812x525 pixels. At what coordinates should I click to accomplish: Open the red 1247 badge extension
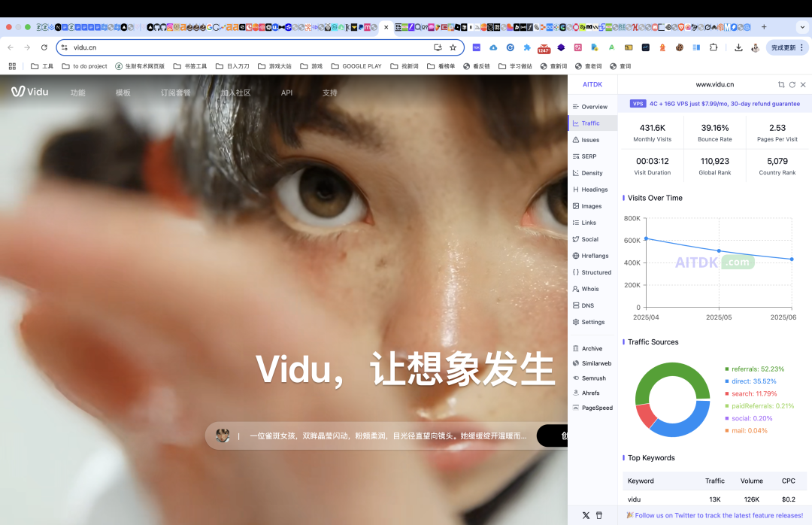click(544, 48)
